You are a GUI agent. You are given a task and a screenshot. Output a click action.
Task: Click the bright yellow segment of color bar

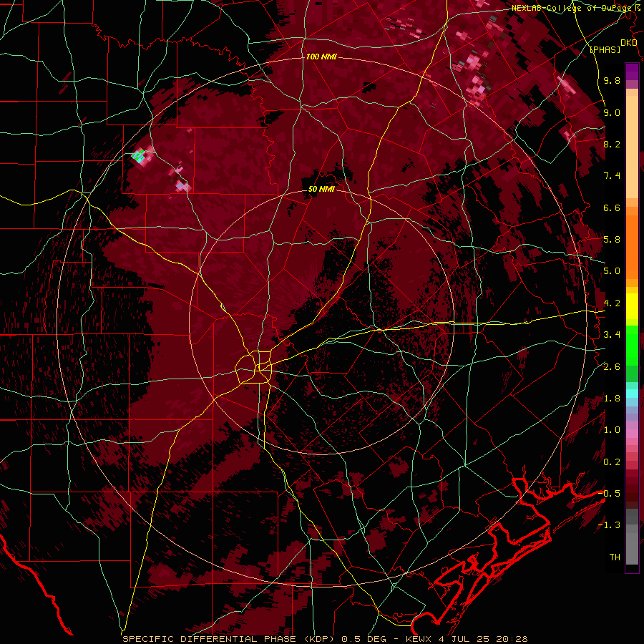click(x=632, y=306)
